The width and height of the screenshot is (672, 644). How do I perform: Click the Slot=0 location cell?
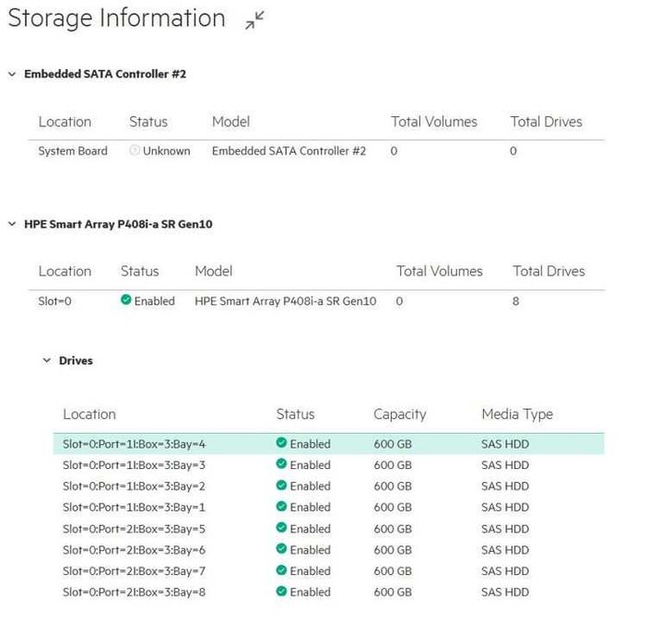tap(55, 301)
